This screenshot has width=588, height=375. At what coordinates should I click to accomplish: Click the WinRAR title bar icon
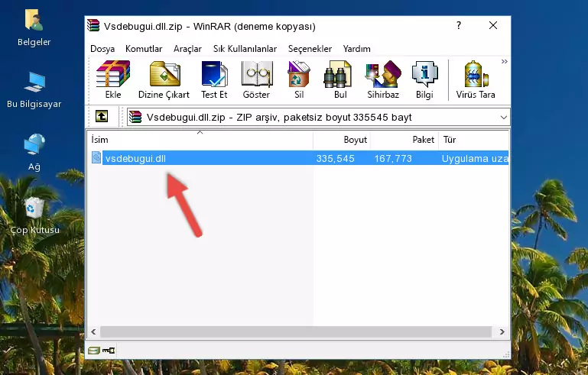[93, 25]
